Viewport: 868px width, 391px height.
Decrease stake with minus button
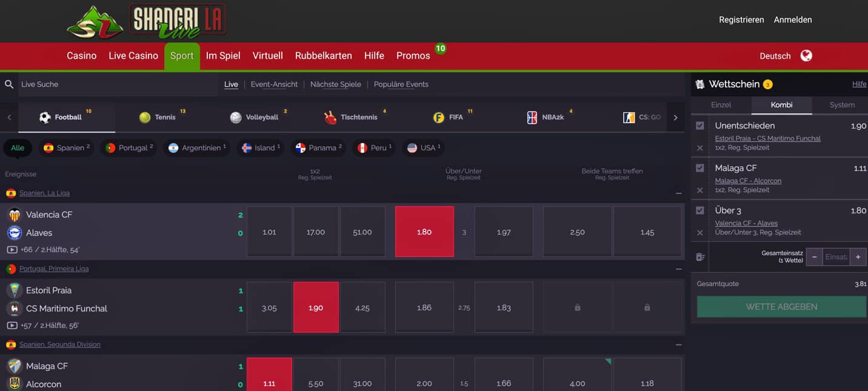click(815, 257)
